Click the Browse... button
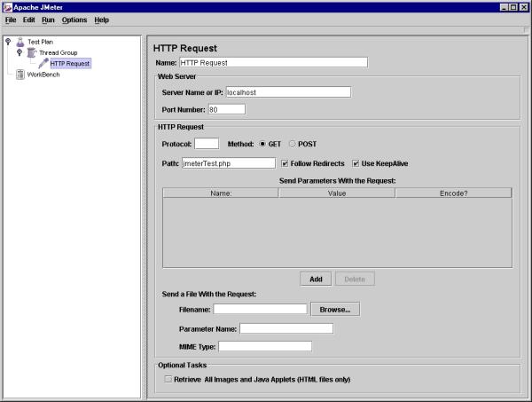Image resolution: width=532 pixels, height=402 pixels. click(x=335, y=310)
